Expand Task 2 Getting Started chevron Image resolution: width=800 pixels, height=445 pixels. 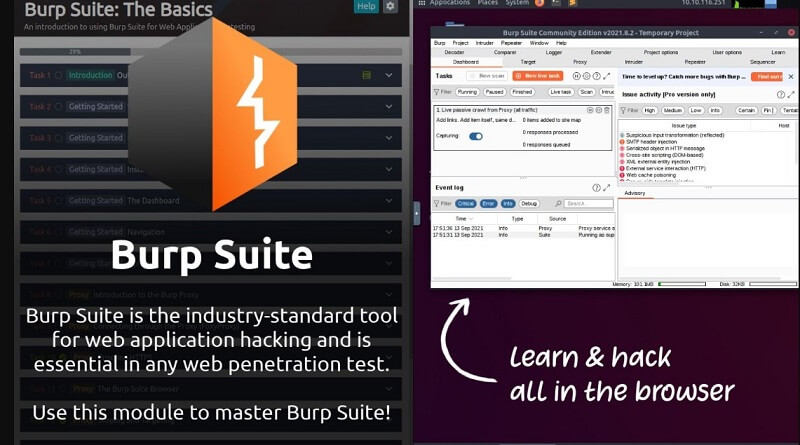click(389, 107)
